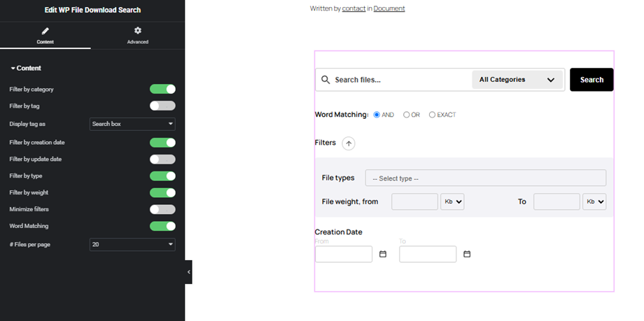Click the Filters label
The image size is (644, 321).
[x=325, y=143]
